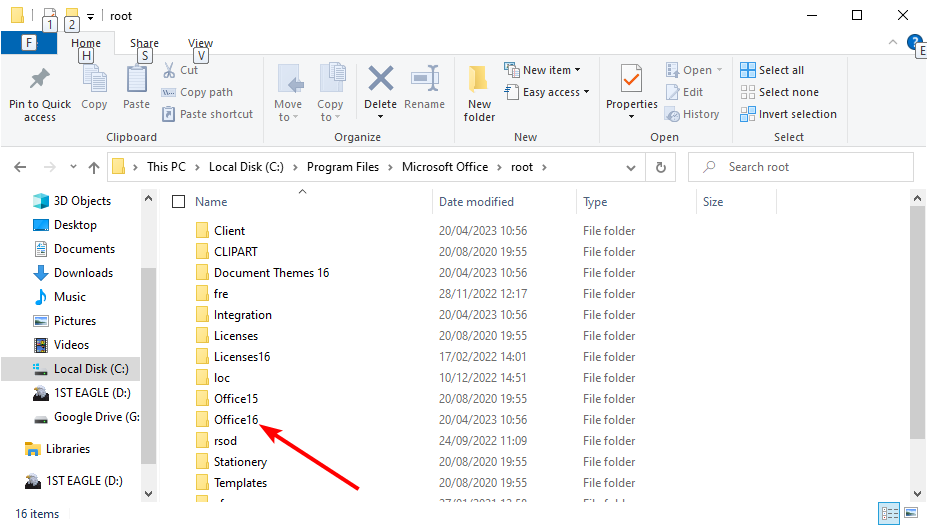The height and width of the screenshot is (526, 927).
Task: Create a New folder from ribbon
Action: coord(479,93)
